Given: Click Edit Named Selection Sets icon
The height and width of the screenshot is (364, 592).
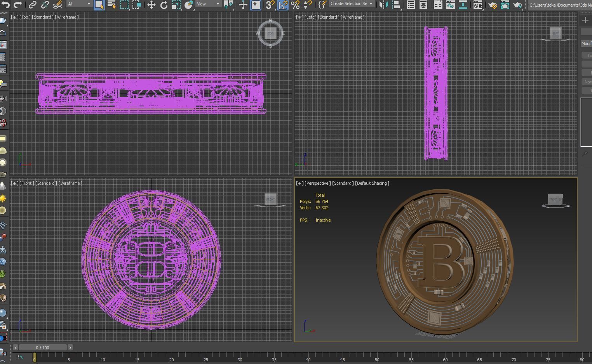Looking at the screenshot, I should (322, 5).
